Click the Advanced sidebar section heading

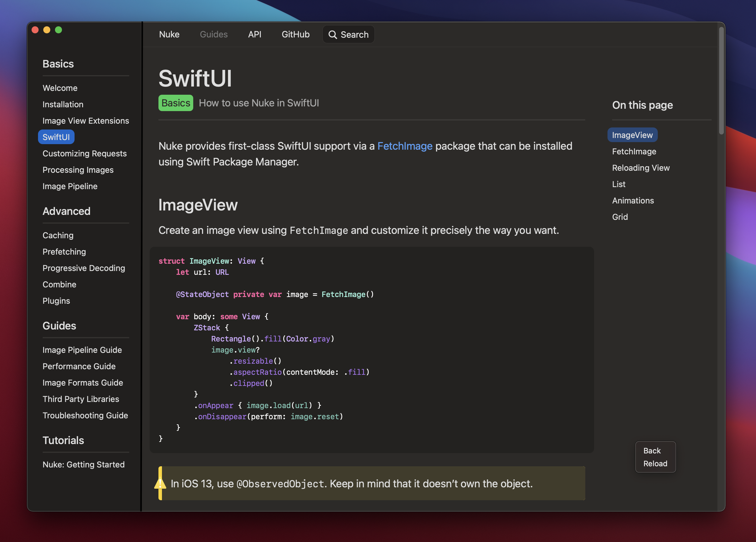(x=66, y=211)
